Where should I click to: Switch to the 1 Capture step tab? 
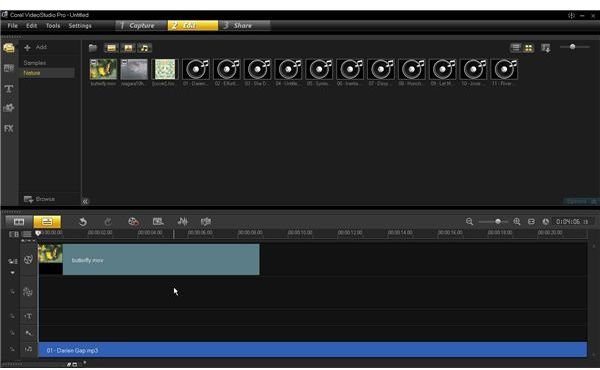[141, 26]
